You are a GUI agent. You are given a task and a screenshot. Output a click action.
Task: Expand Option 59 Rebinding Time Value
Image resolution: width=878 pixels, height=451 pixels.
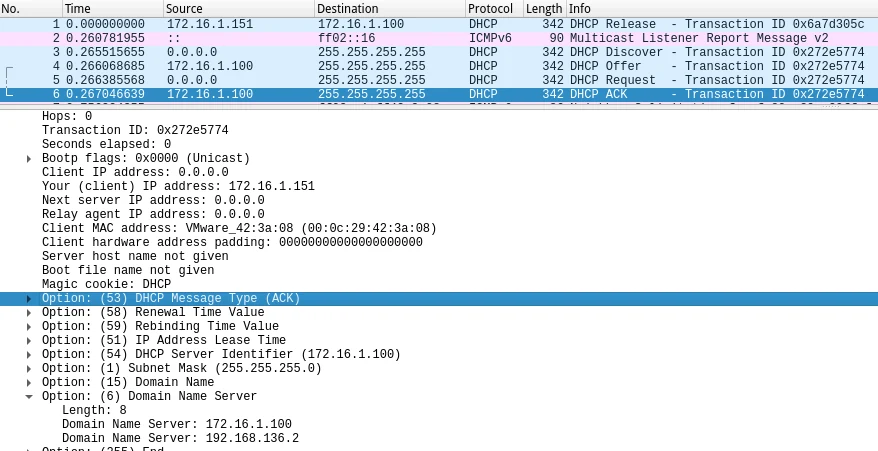(29, 327)
